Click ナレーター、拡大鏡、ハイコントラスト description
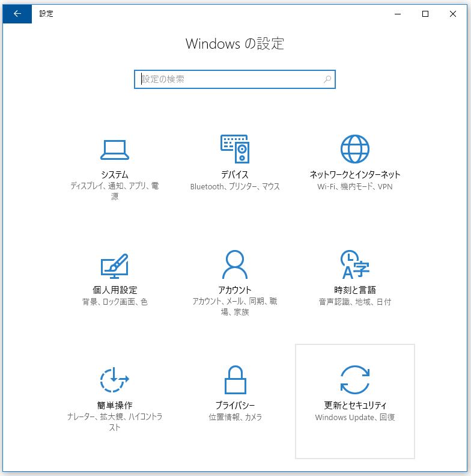This screenshot has width=471, height=476. 115,422
